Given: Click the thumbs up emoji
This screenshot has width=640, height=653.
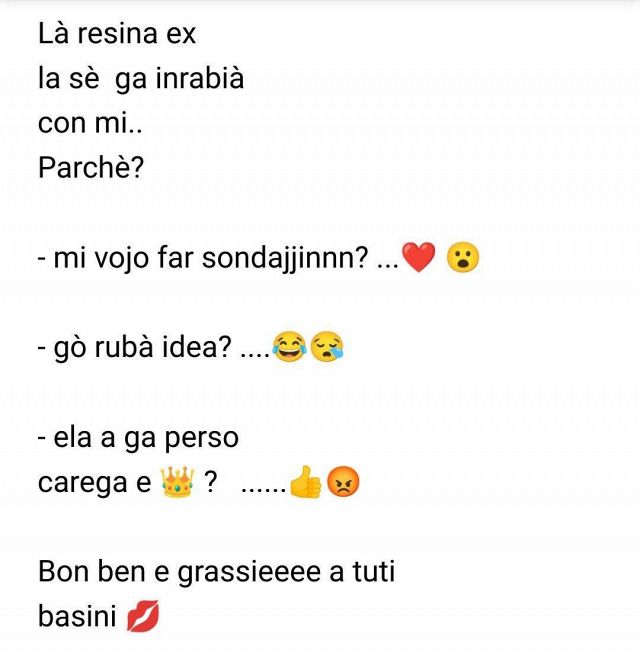Looking at the screenshot, I should [305, 481].
